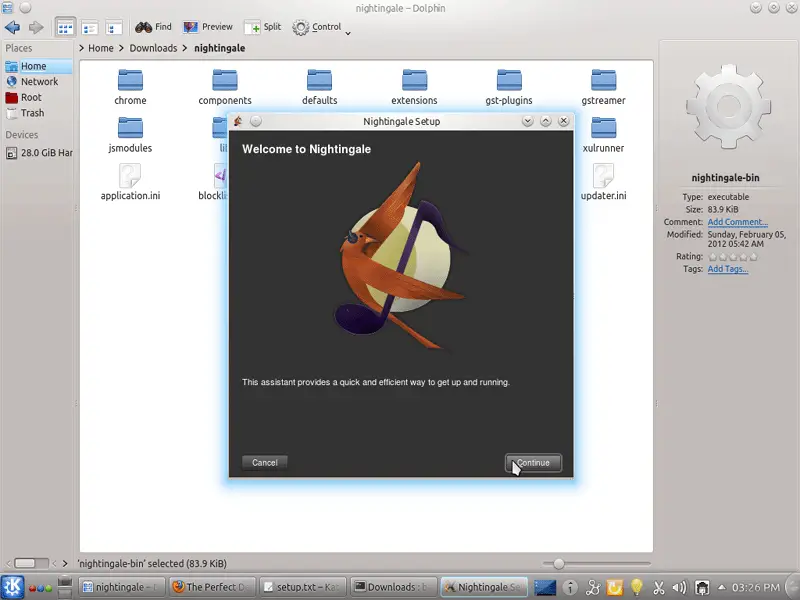The height and width of the screenshot is (600, 800).
Task: Switch Dolphin to details view mode
Action: pos(90,28)
